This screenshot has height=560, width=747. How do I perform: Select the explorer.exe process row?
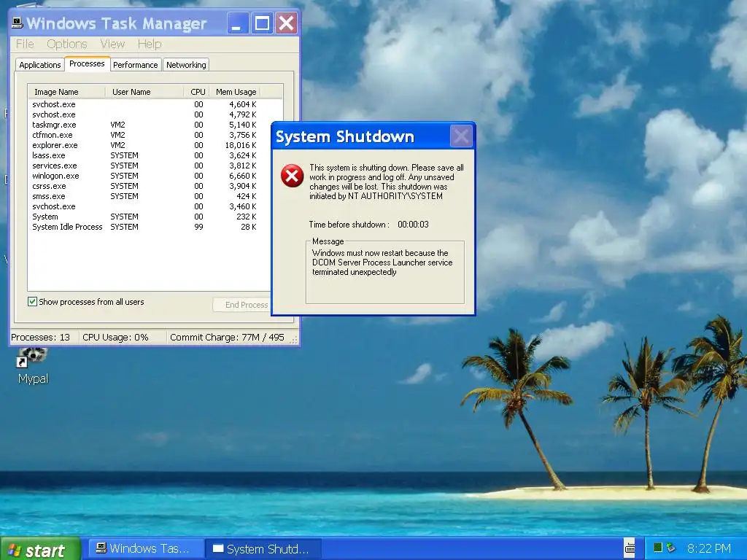click(x=144, y=145)
